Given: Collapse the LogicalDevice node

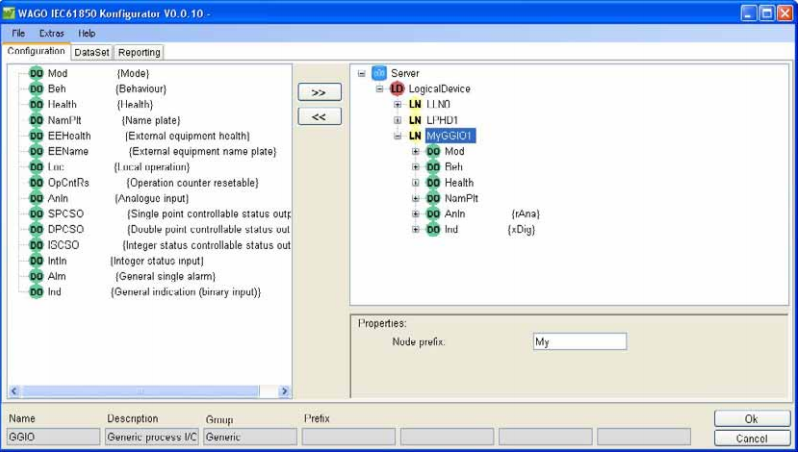Looking at the screenshot, I should (380, 89).
